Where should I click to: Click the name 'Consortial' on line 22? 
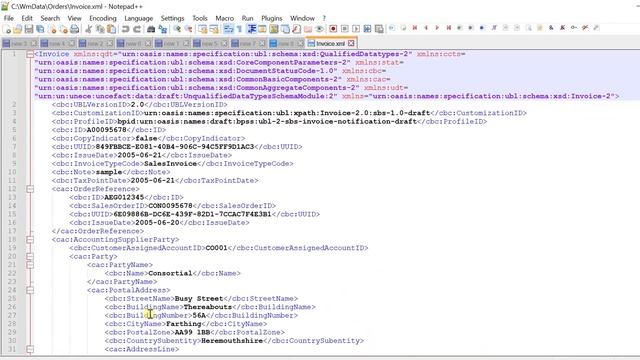170,273
